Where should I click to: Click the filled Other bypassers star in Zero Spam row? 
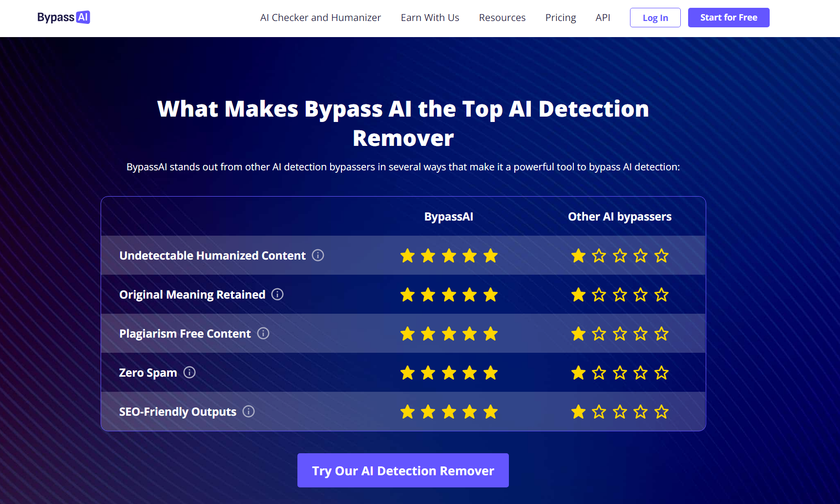click(578, 373)
